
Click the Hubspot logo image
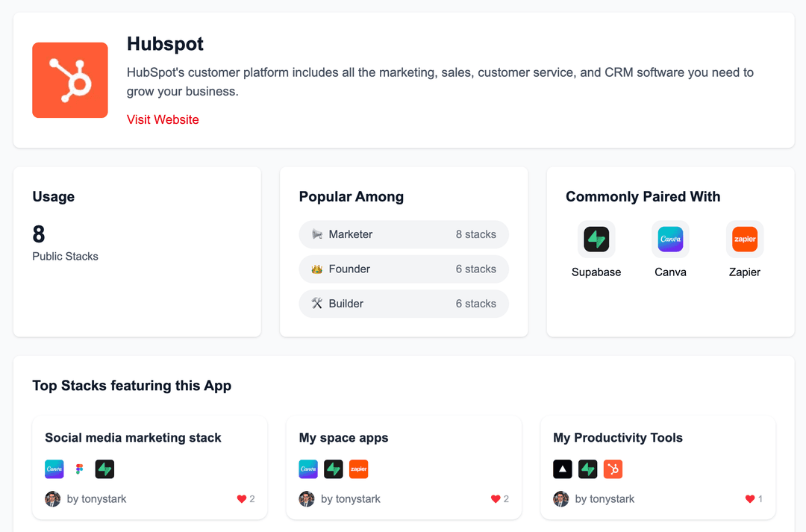pos(70,80)
